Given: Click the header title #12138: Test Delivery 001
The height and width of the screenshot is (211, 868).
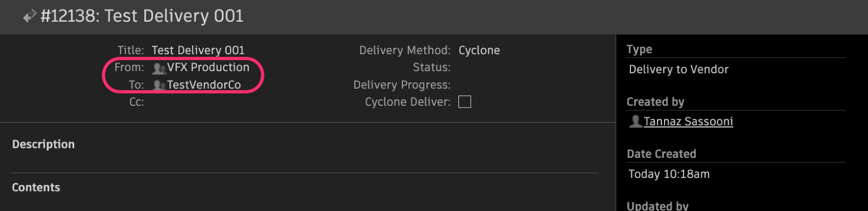Looking at the screenshot, I should [142, 16].
